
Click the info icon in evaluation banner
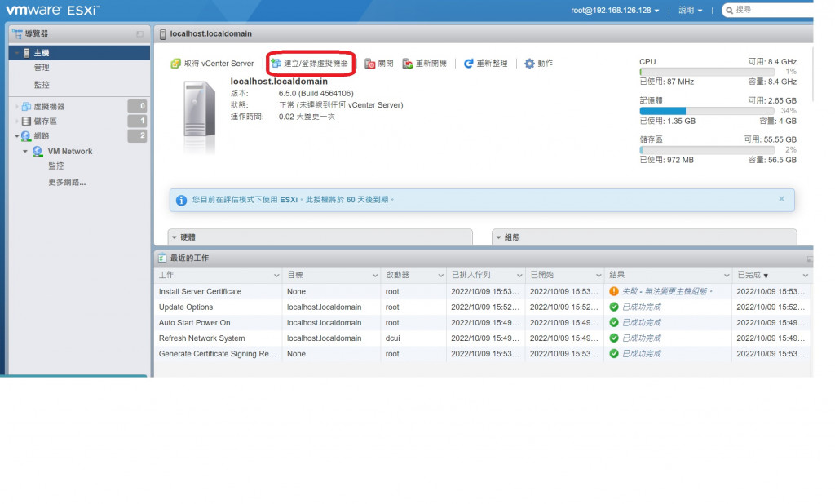pyautogui.click(x=181, y=201)
